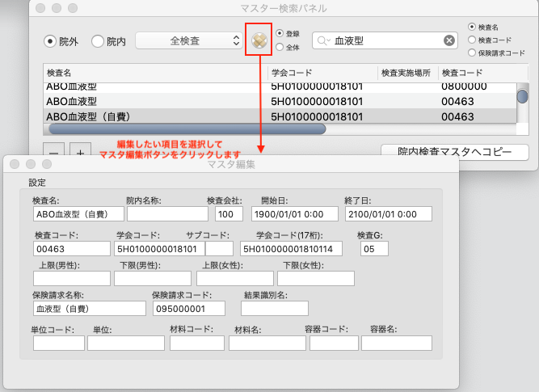Click 検査コード column header in table

tap(482, 73)
